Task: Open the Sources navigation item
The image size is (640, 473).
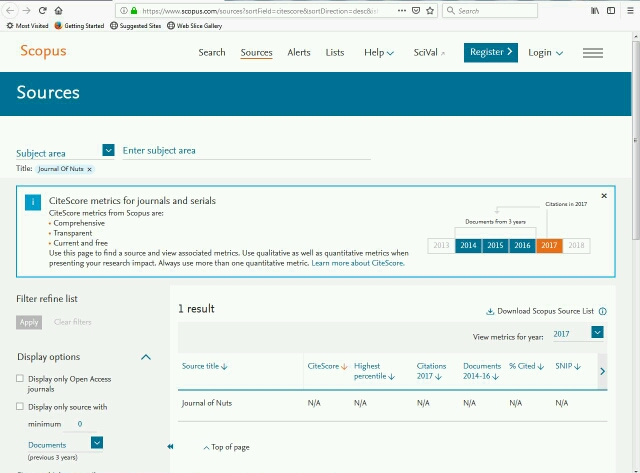Action: pyautogui.click(x=256, y=53)
